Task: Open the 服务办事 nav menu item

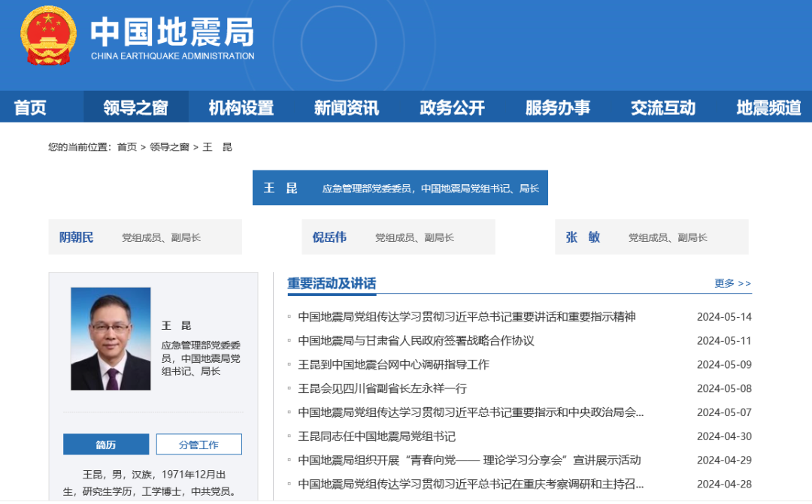Action: [x=558, y=107]
